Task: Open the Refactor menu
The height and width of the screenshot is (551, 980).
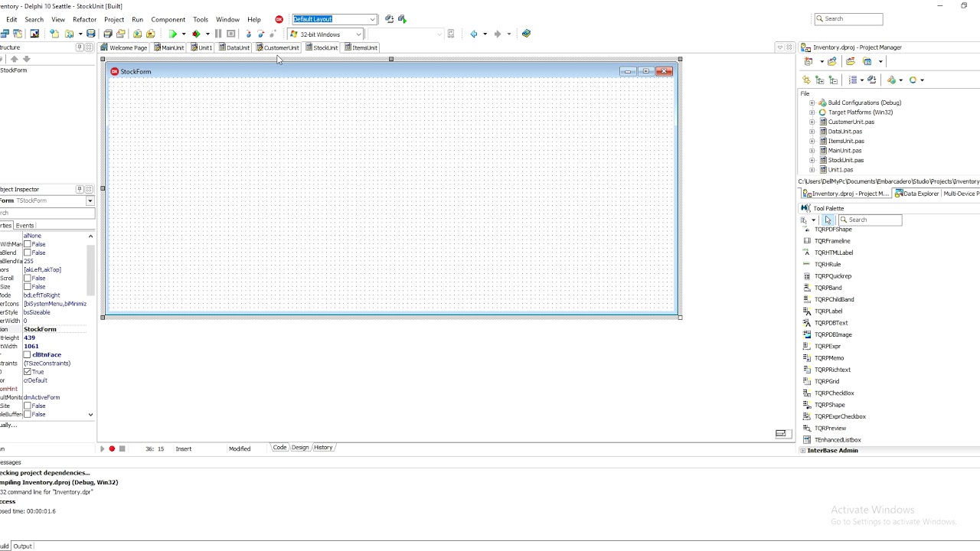Action: [84, 19]
